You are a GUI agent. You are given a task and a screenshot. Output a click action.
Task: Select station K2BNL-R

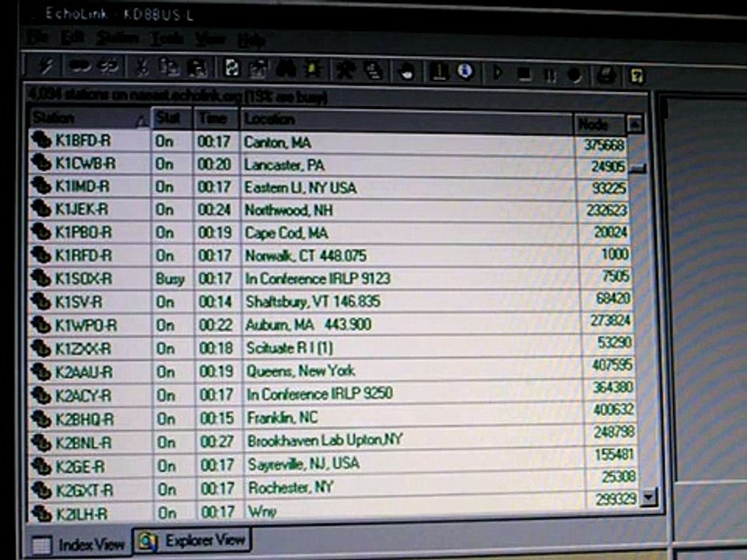(x=84, y=443)
